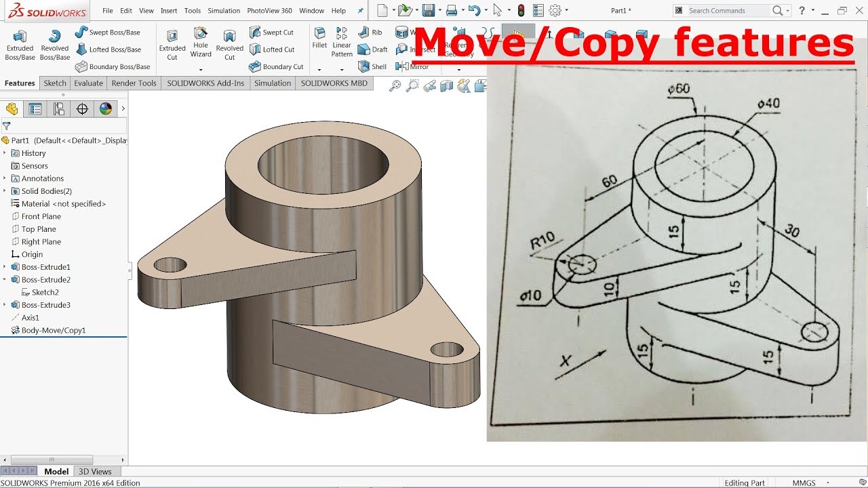Click the Save icon

428,10
